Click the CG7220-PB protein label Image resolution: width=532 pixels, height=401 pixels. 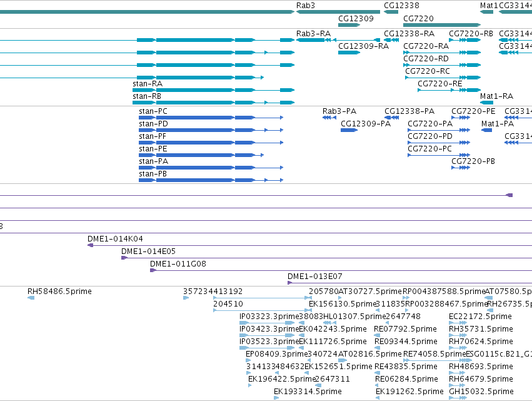[x=473, y=161]
